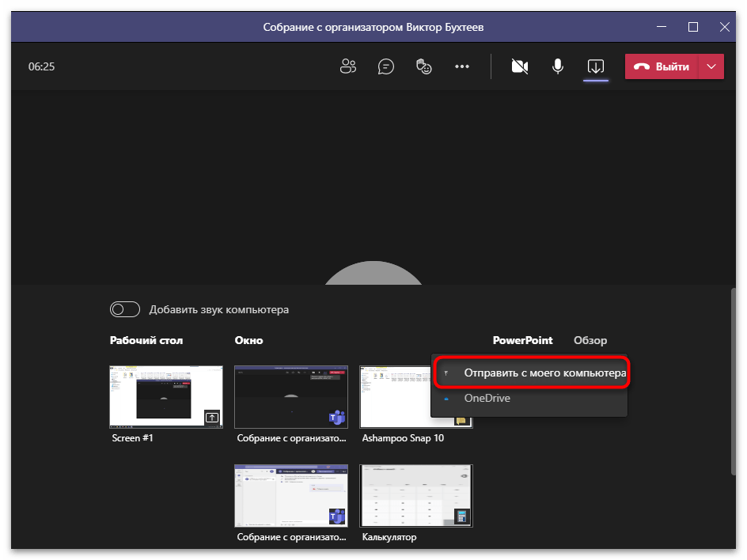The image size is (747, 560).
Task: Mute the microphone
Action: point(558,66)
